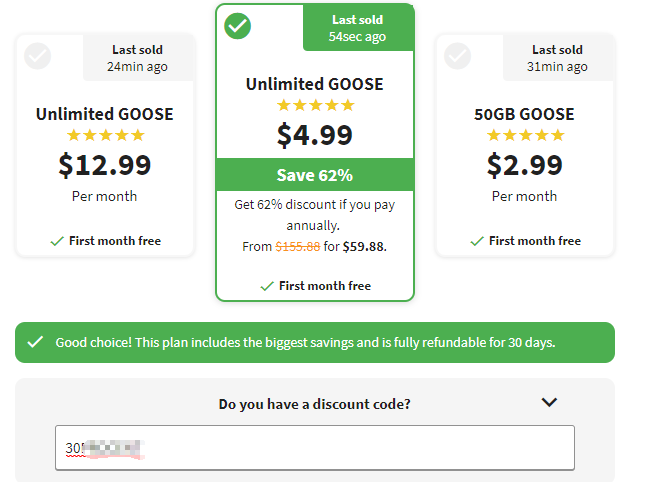Click the discount code input field

pyautogui.click(x=315, y=448)
